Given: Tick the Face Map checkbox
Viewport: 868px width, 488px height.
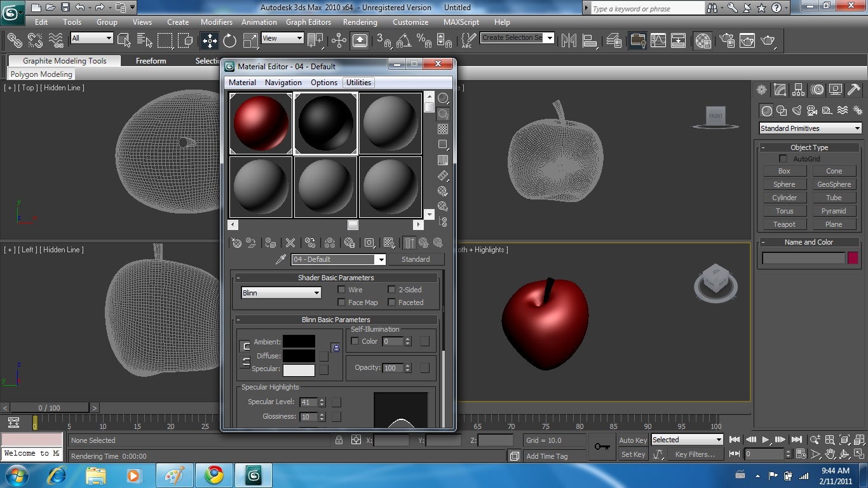Looking at the screenshot, I should pyautogui.click(x=342, y=302).
